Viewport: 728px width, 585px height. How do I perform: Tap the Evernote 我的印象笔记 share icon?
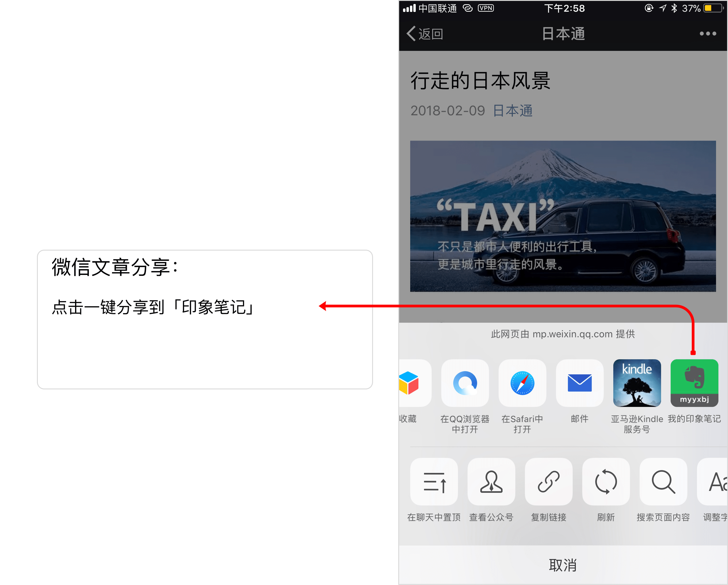point(694,383)
